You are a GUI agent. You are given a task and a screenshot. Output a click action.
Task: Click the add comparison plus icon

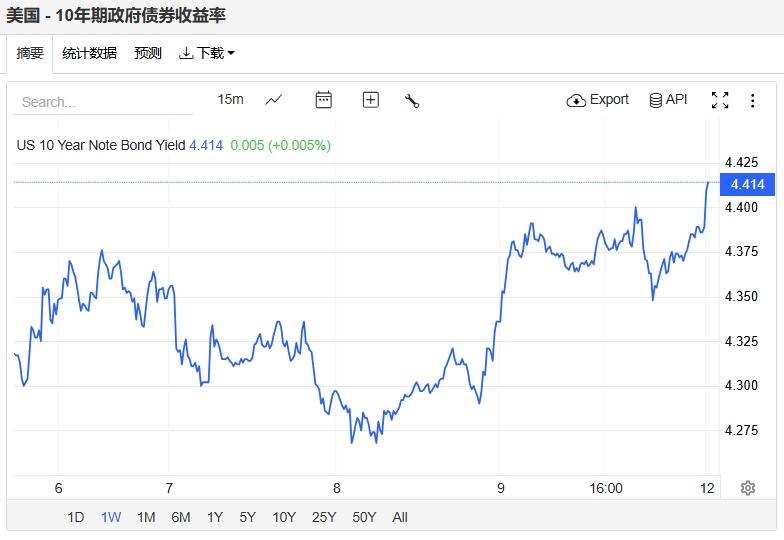pos(370,100)
